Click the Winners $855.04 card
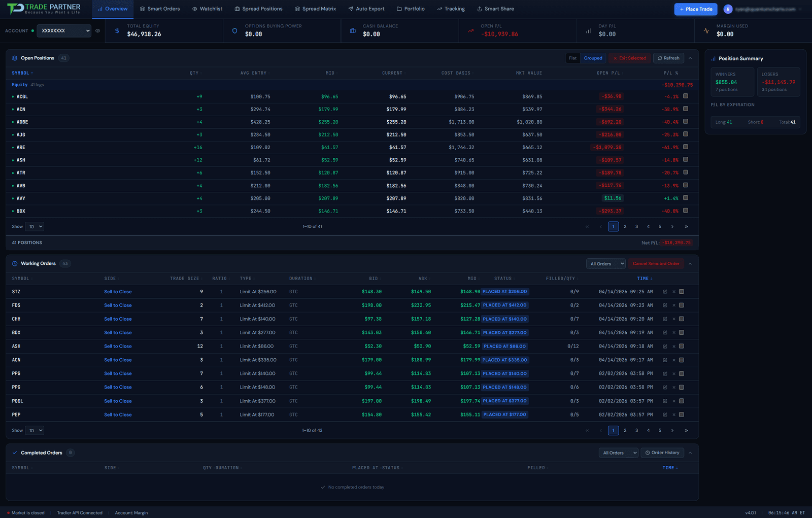 tap(732, 82)
